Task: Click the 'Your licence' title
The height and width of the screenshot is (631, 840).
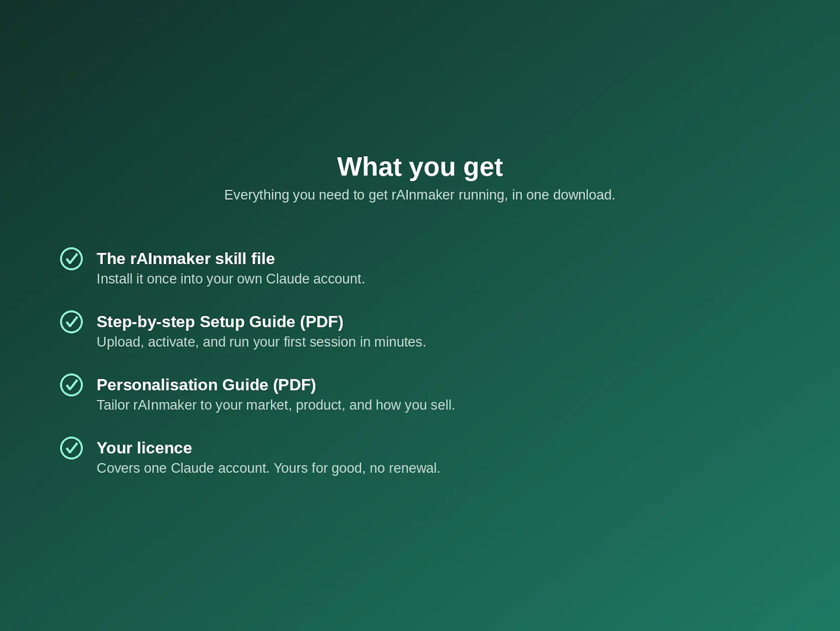Action: tap(144, 448)
